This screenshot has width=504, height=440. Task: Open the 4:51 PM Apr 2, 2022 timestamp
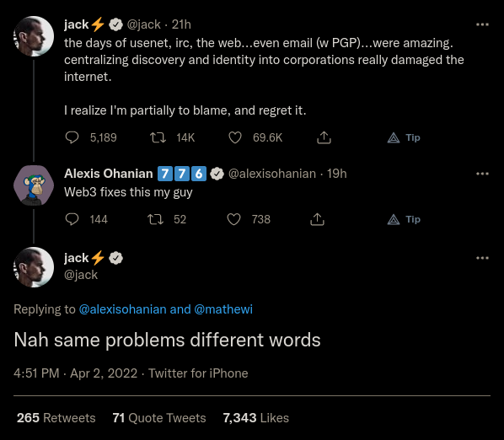click(x=76, y=373)
